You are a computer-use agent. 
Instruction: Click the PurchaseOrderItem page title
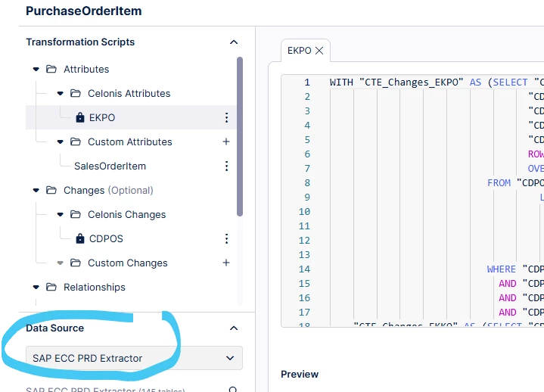tap(84, 11)
